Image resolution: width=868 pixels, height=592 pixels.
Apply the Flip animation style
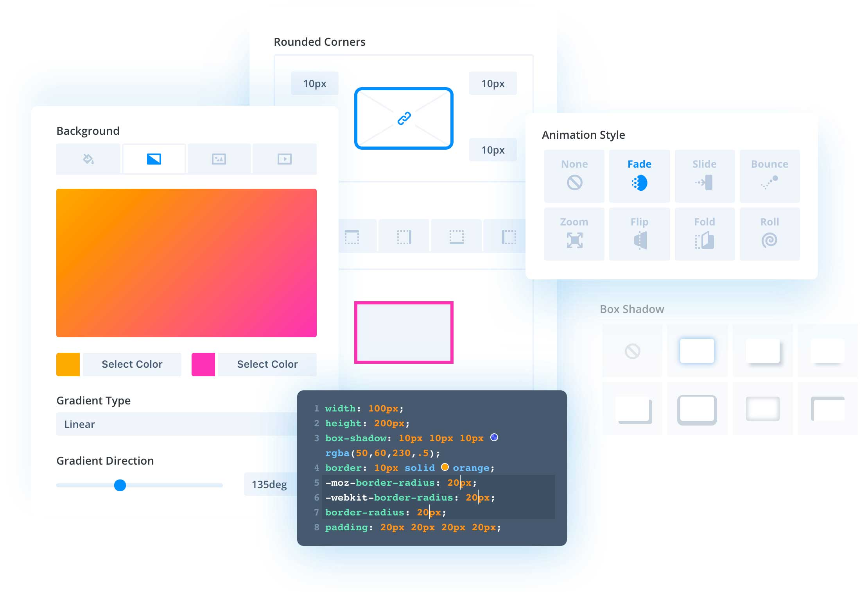(x=639, y=233)
